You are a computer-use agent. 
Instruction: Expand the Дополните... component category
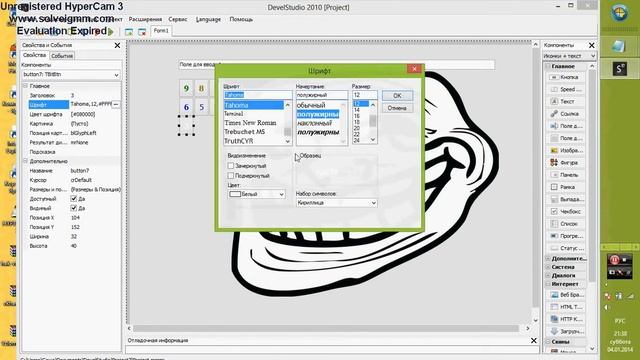pyautogui.click(x=548, y=259)
